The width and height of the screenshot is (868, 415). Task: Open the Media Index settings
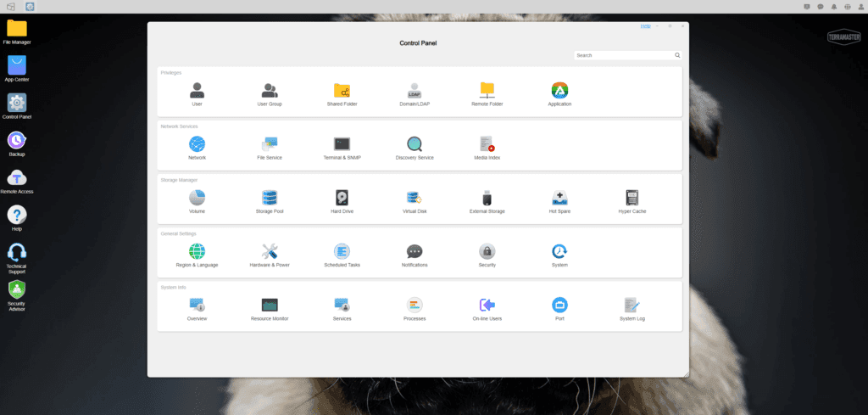tap(487, 144)
